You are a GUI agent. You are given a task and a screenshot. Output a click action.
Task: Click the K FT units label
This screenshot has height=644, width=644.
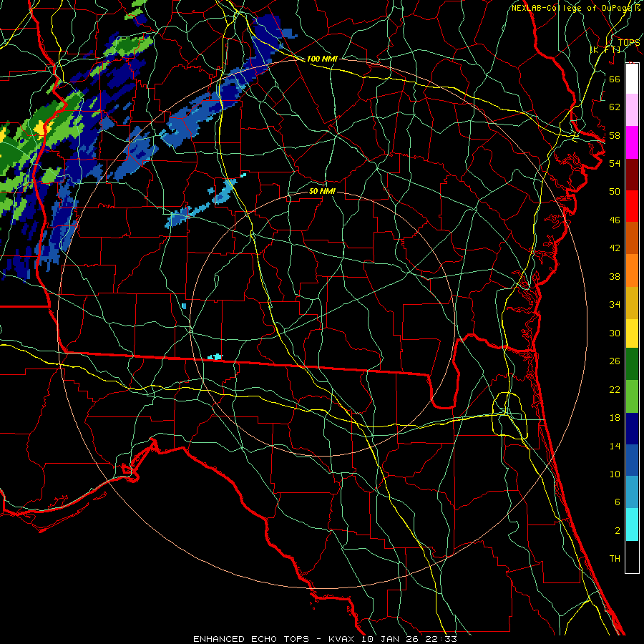coord(606,49)
